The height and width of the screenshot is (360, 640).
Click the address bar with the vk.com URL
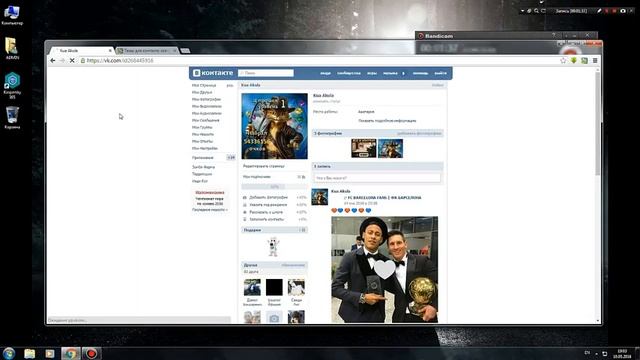click(x=318, y=60)
